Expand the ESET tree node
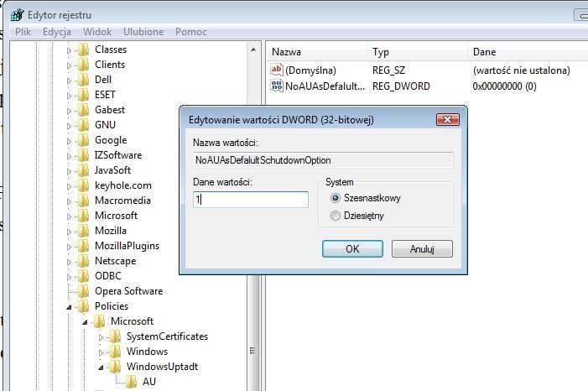 [69, 96]
